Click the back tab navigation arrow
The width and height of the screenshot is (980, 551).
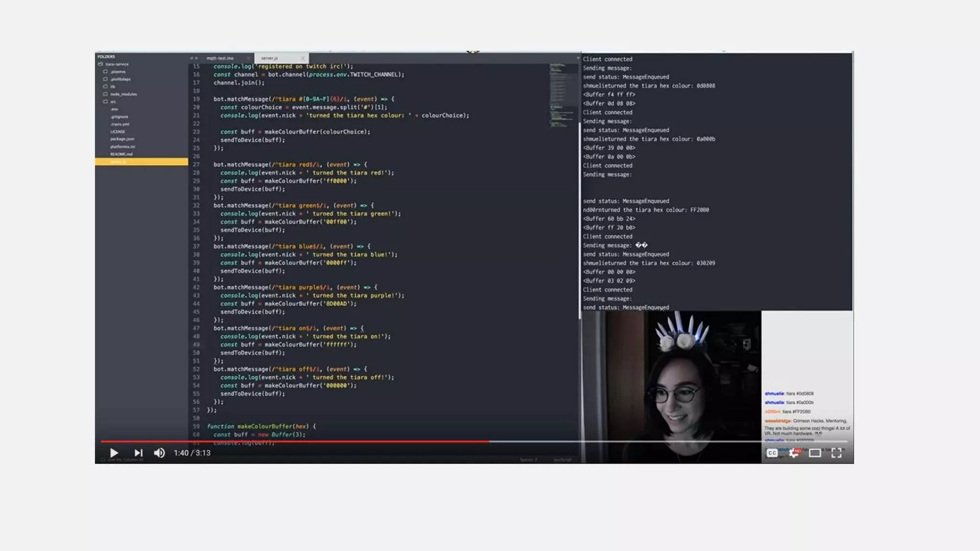(191, 58)
